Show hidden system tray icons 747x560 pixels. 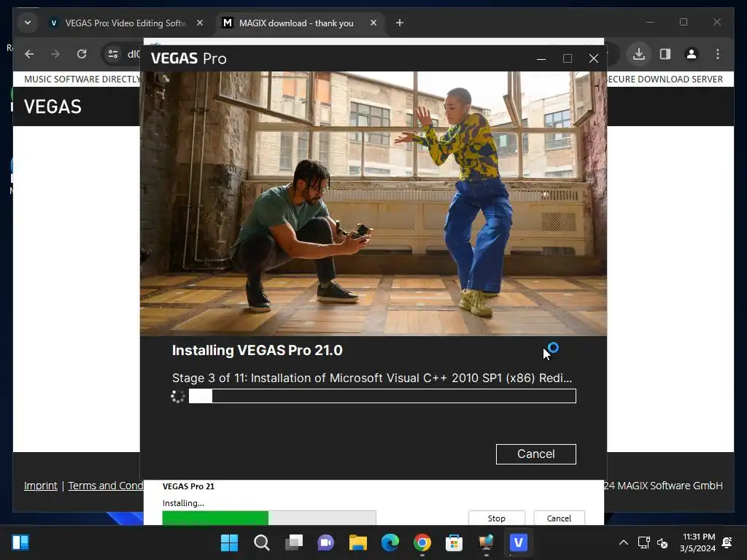(623, 542)
